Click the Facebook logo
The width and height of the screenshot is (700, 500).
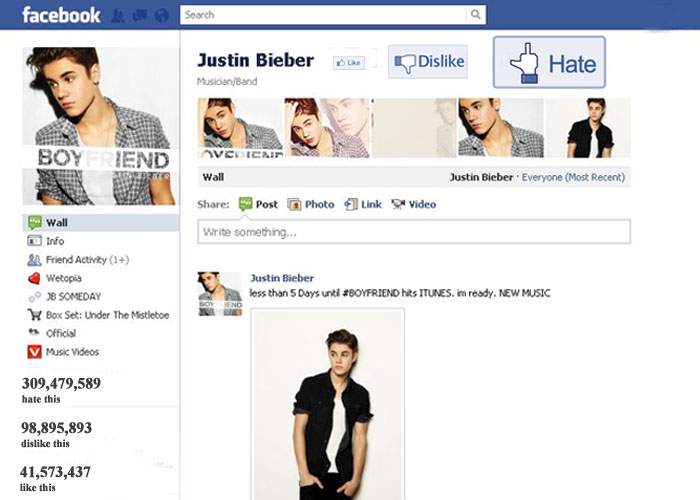coord(61,15)
